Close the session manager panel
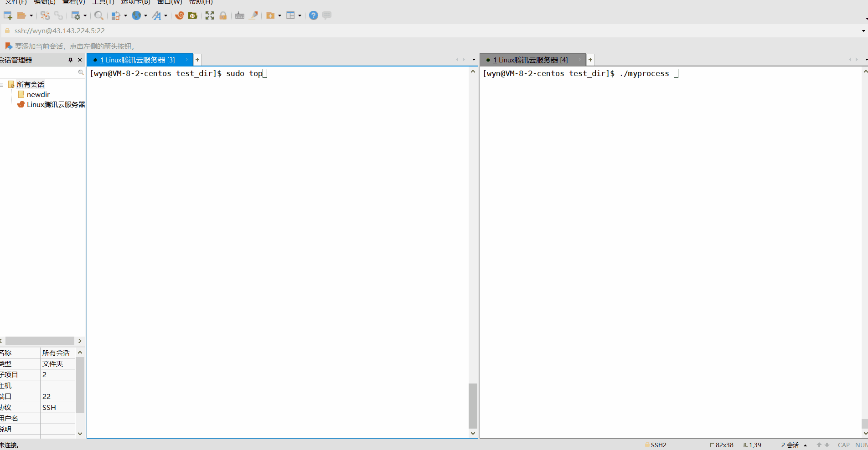 pos(80,60)
